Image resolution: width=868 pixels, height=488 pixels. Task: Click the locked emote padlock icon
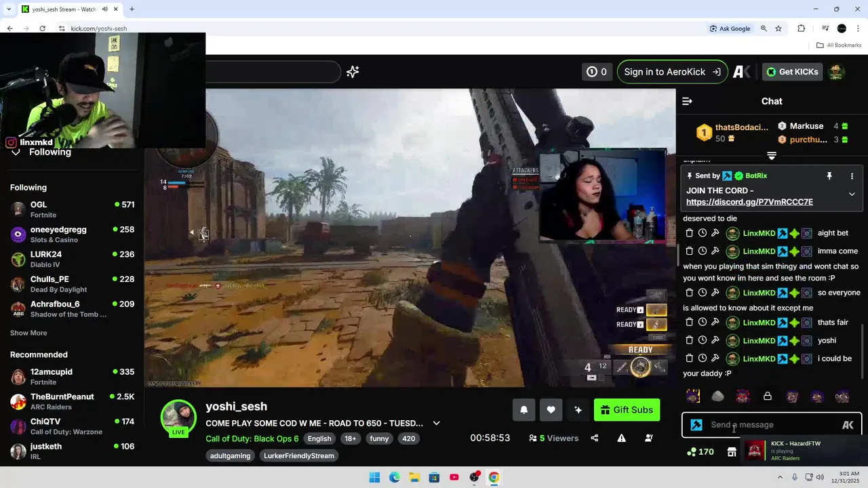pos(768,396)
